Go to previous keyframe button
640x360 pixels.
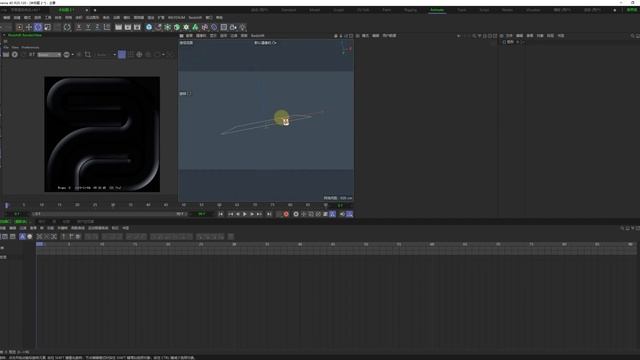pyautogui.click(x=231, y=214)
